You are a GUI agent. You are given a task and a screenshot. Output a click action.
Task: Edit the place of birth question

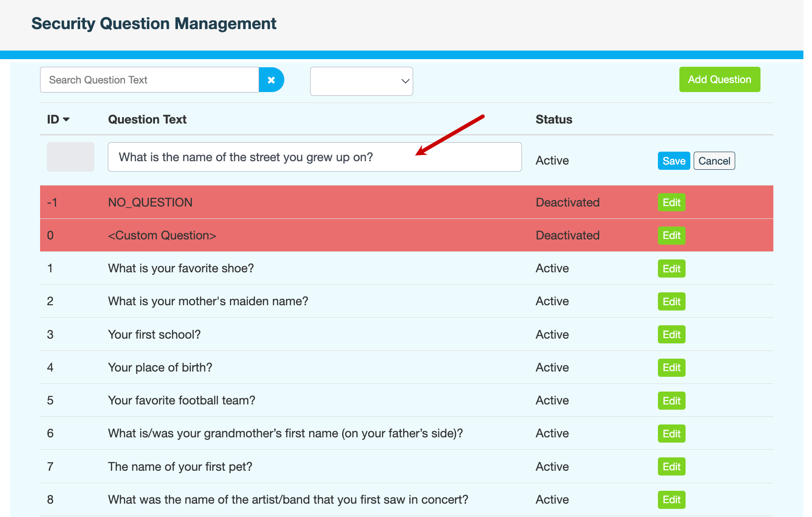point(671,368)
